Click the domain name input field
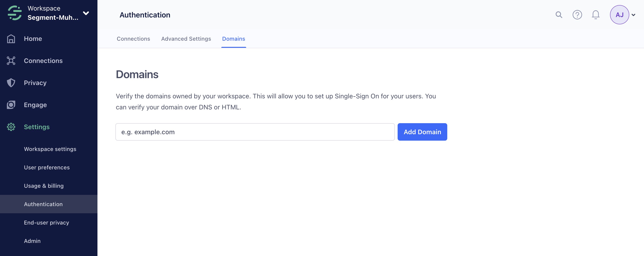 tap(255, 132)
